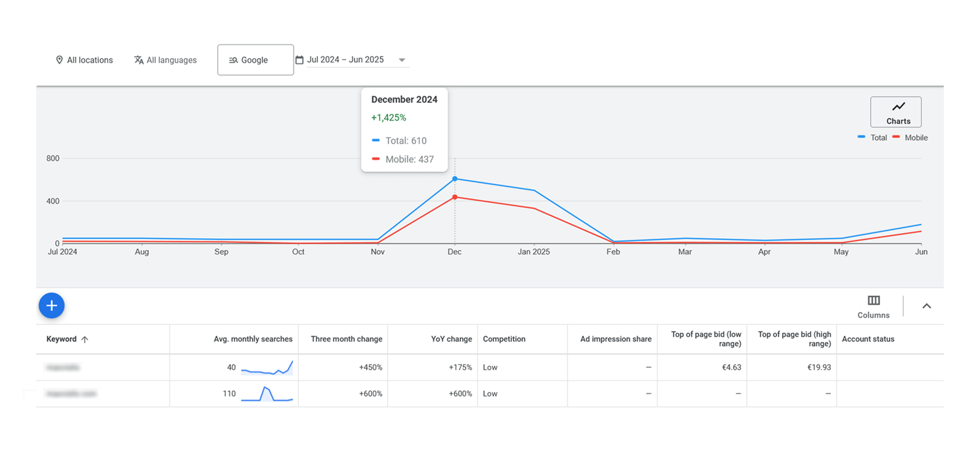Viewport: 980px width, 450px height.
Task: Click the blue plus add button
Action: (52, 306)
